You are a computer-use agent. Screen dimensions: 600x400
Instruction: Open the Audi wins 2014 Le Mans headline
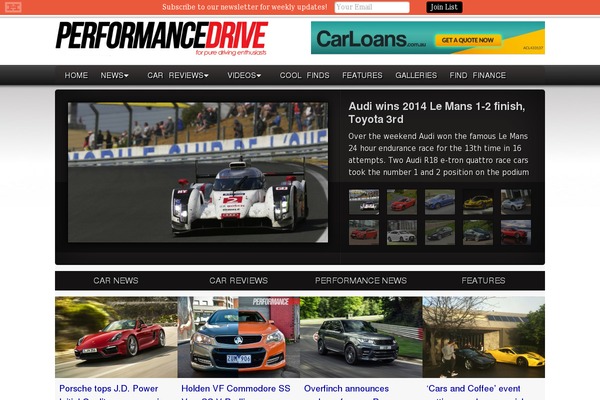[x=437, y=113]
